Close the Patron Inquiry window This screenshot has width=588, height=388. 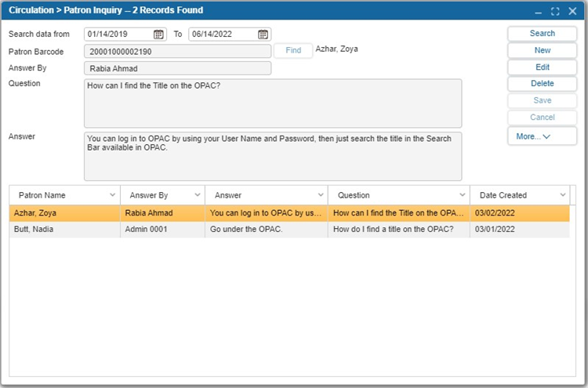572,11
